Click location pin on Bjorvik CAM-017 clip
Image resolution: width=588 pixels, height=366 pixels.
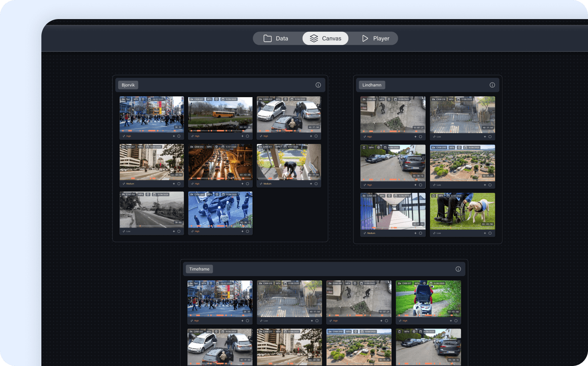216,99
